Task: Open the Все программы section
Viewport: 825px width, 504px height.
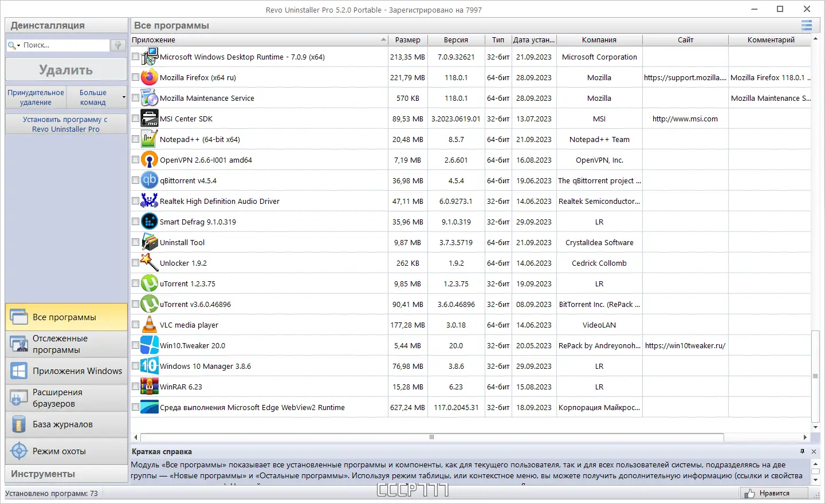Action: click(x=66, y=317)
